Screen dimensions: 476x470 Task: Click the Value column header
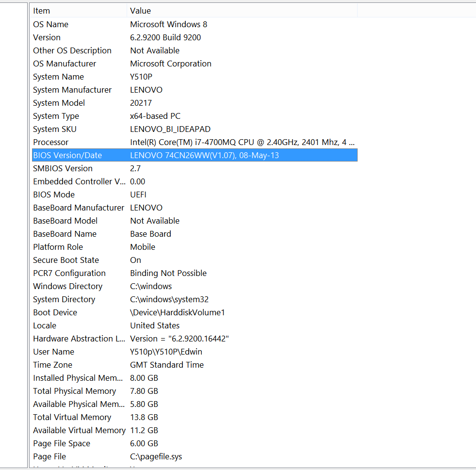[242, 11]
